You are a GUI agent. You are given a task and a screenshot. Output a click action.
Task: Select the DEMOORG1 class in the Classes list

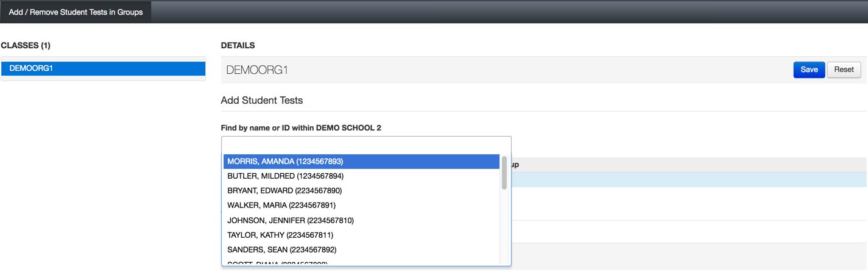(x=104, y=68)
